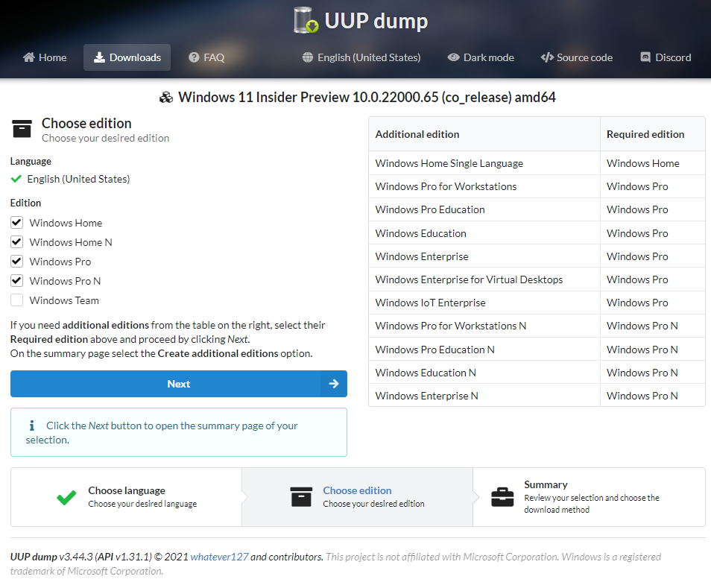Click the UUP dump logo icon
This screenshot has width=711, height=588.
pos(306,20)
